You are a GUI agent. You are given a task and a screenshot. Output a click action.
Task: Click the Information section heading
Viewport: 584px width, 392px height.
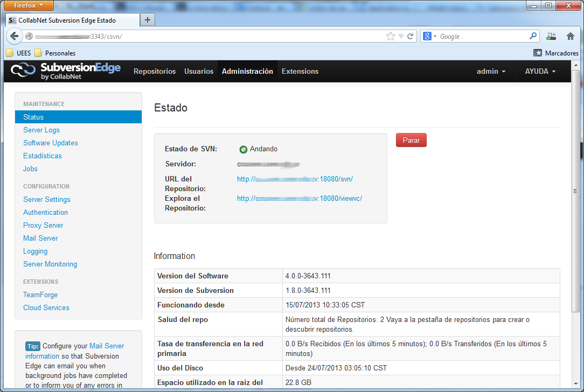(175, 256)
